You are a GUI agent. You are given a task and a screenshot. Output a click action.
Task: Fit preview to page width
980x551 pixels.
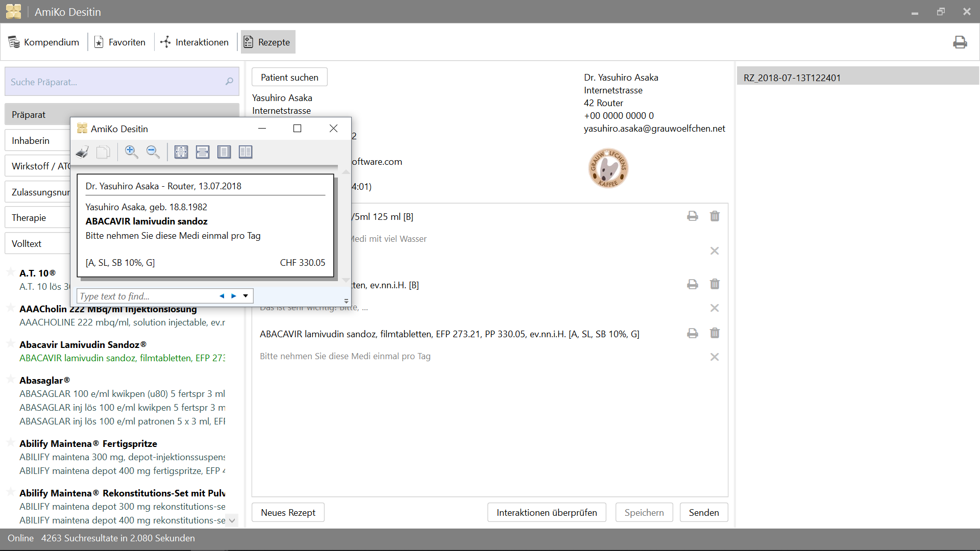[x=203, y=152]
